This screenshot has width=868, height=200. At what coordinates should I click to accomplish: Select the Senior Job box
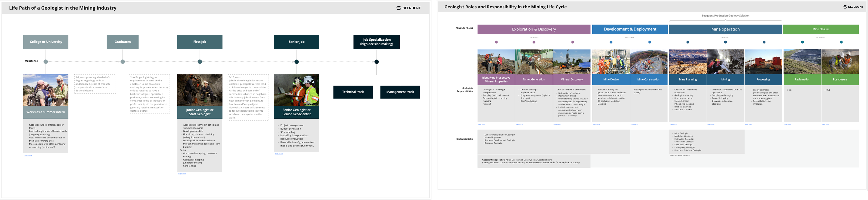pyautogui.click(x=297, y=42)
